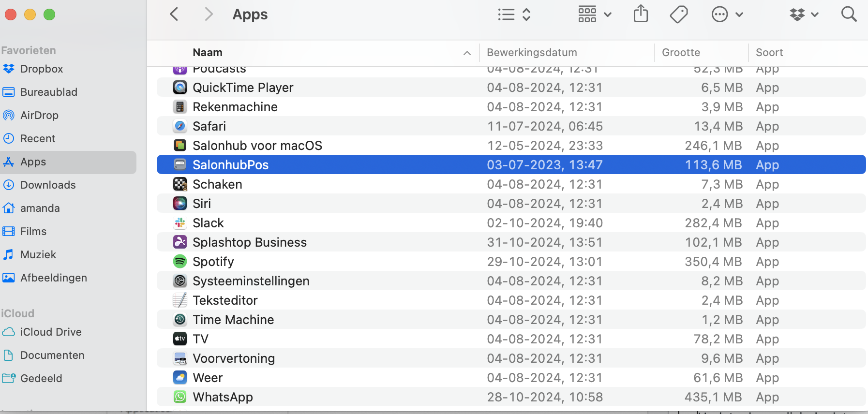Open Downloads in the sidebar
Screen dimensions: 868x414
48,185
